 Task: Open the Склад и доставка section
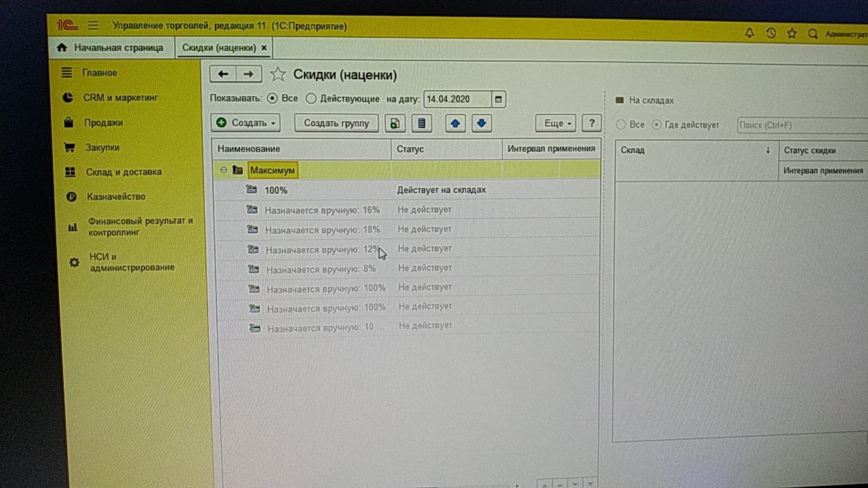(123, 172)
